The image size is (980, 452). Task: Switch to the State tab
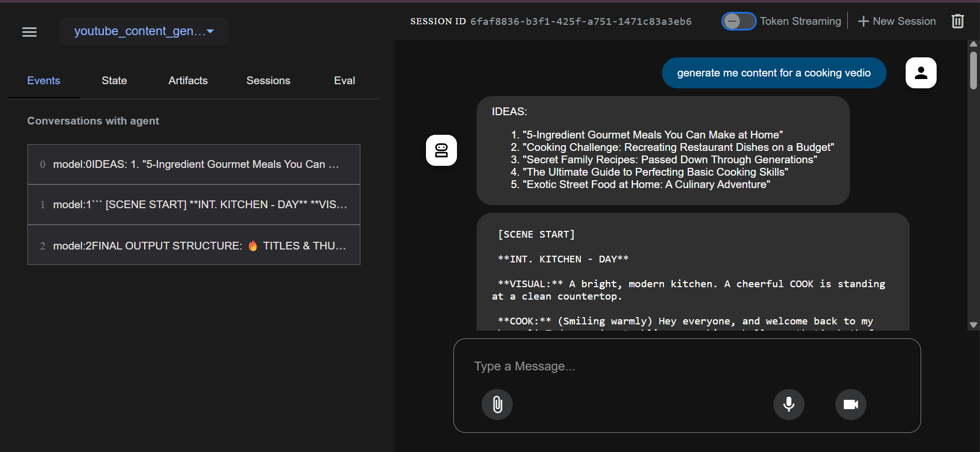click(x=114, y=81)
